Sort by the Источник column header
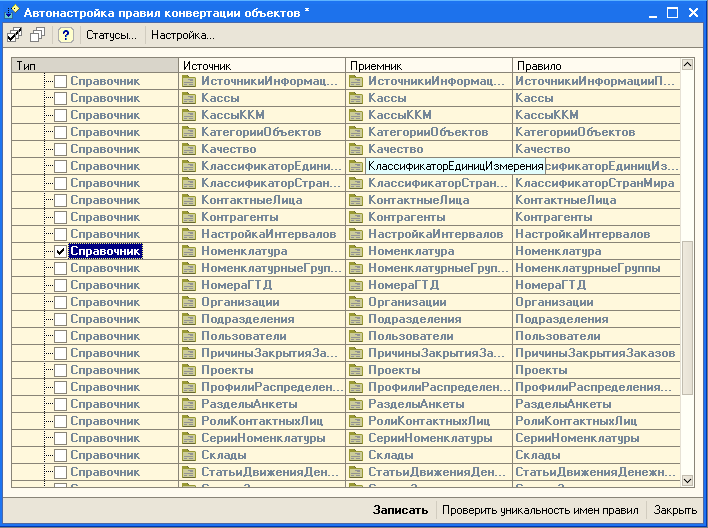The height and width of the screenshot is (528, 708). 262,65
